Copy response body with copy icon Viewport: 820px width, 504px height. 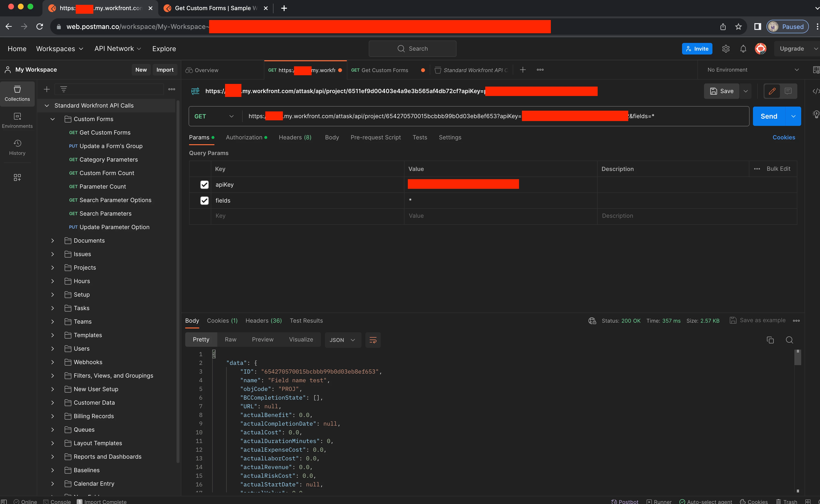tap(770, 340)
